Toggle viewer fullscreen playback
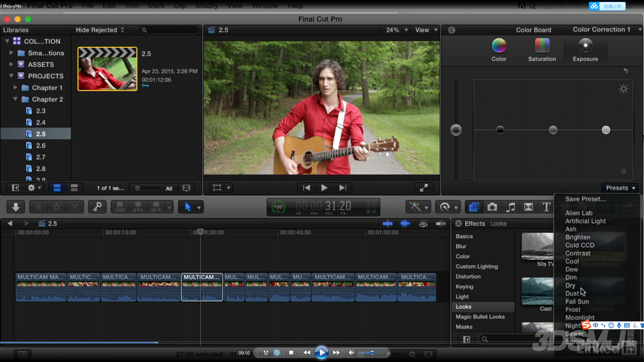The width and height of the screenshot is (644, 362). tap(424, 188)
